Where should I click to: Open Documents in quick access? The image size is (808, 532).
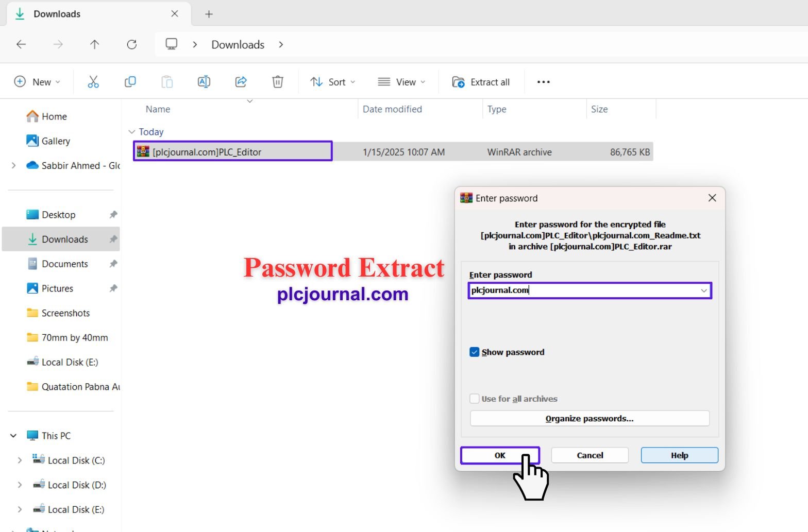[x=57, y=264]
